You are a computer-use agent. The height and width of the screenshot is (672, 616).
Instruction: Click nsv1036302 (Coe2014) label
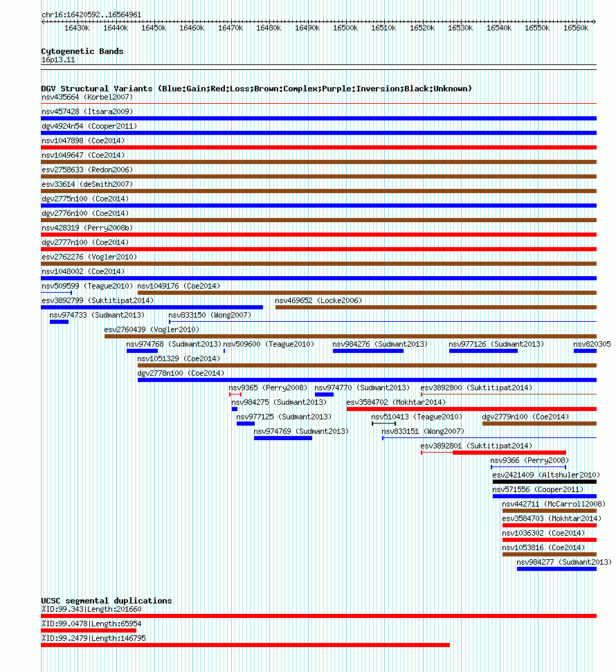(543, 534)
